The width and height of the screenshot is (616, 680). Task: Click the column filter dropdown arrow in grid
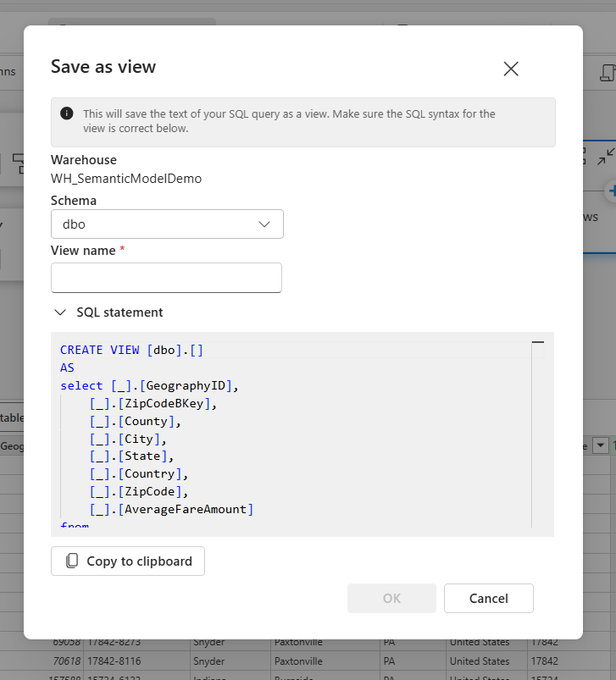click(601, 445)
